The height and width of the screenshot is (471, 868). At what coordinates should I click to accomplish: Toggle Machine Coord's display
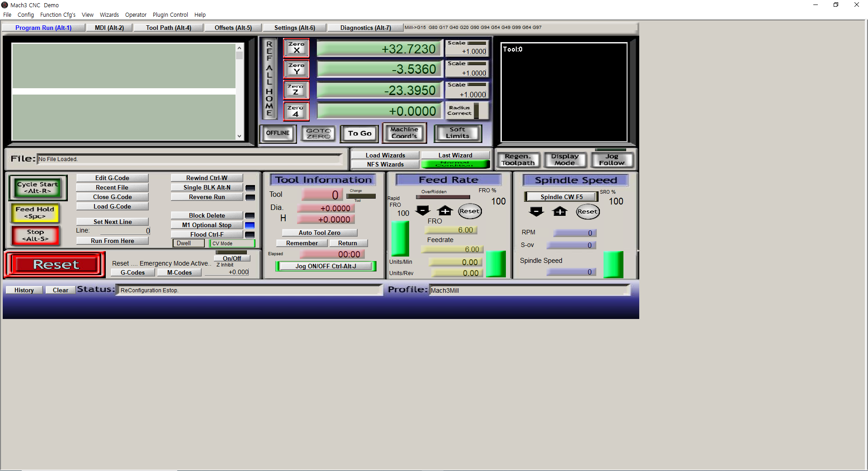[x=404, y=133]
